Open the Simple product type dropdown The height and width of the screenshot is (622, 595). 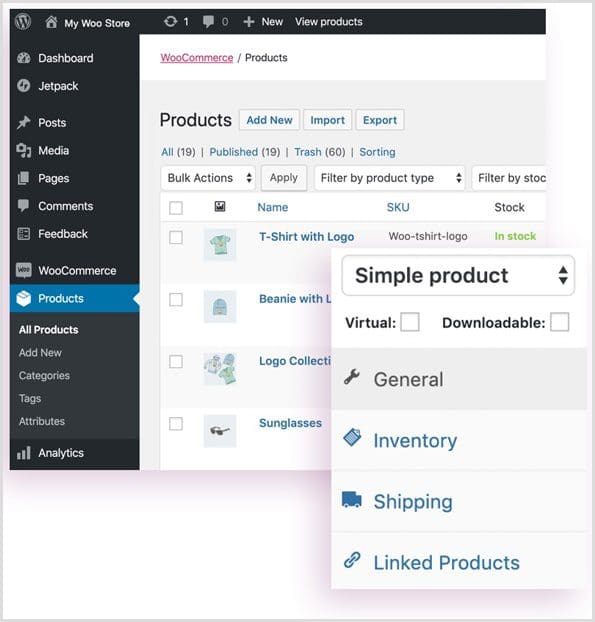tap(458, 275)
